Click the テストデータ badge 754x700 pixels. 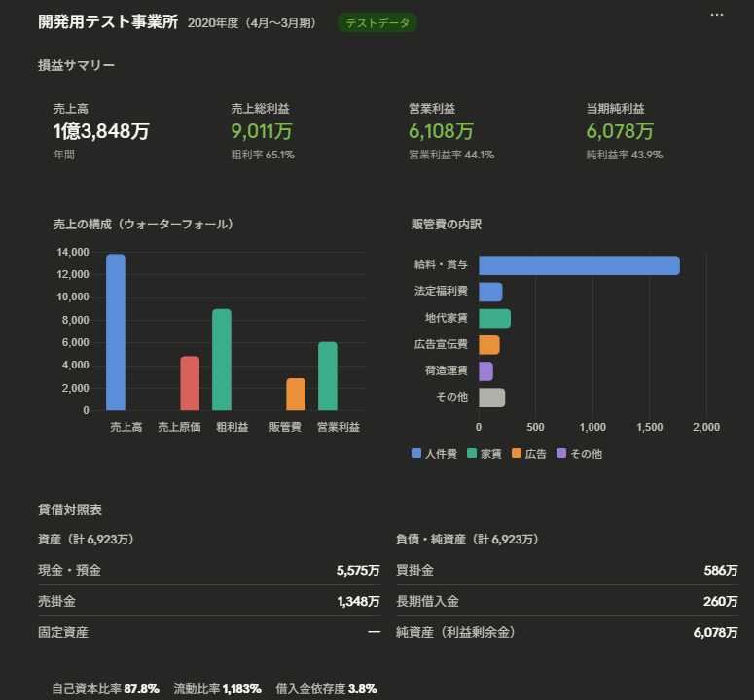point(377,22)
